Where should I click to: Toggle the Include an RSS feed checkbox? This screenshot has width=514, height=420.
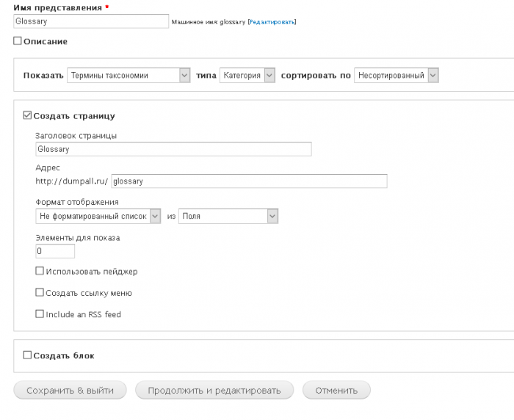(x=40, y=314)
